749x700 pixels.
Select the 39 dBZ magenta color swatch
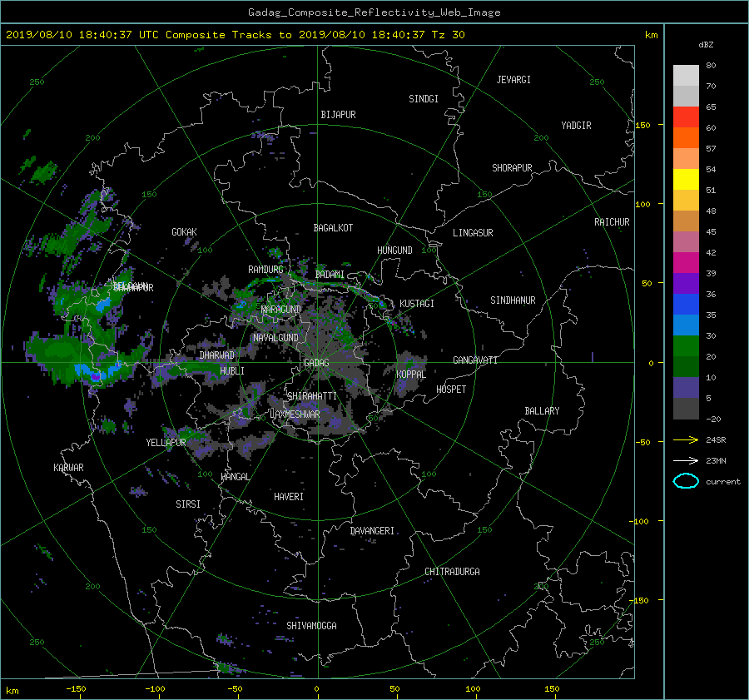686,262
